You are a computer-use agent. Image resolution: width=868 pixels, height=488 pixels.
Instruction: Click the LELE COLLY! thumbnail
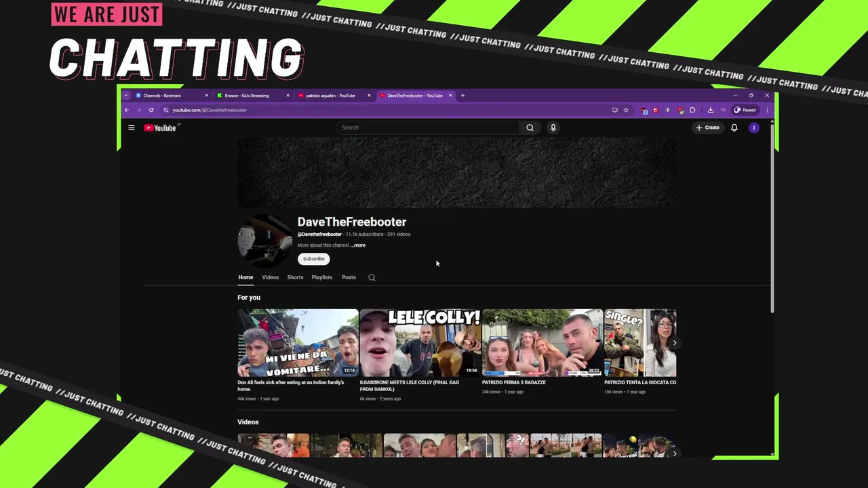click(x=420, y=343)
